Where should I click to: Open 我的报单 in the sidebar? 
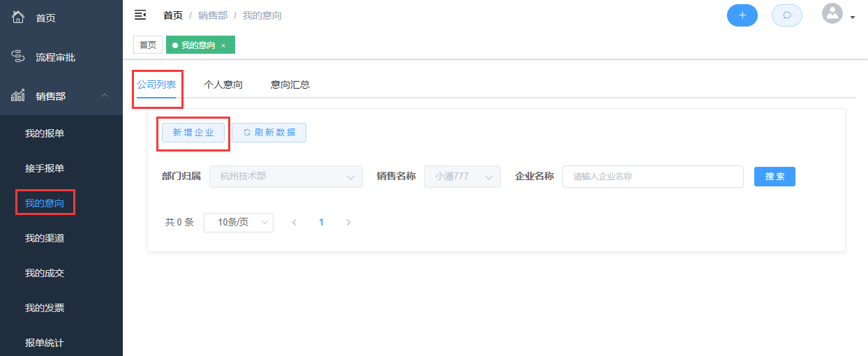point(45,133)
